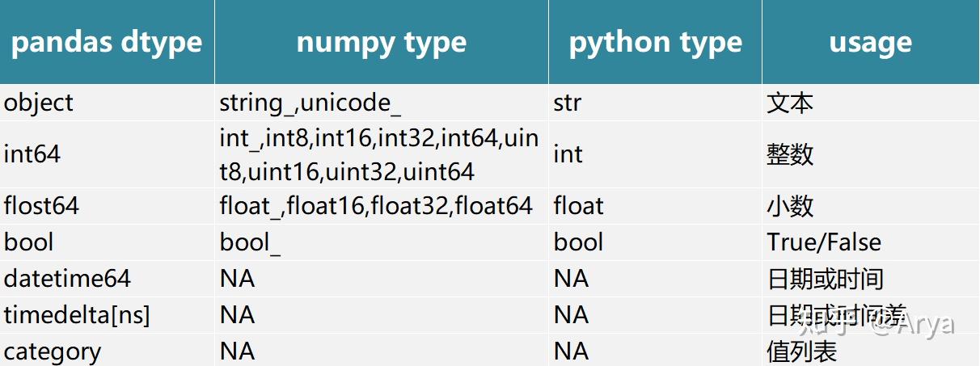Click the 'bool' pandas dtype cell

(x=107, y=242)
